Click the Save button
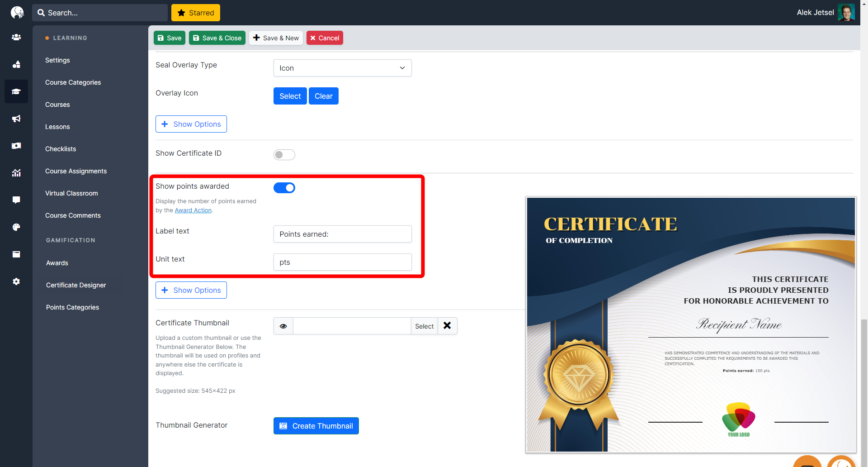This screenshot has width=868, height=467. coord(170,38)
